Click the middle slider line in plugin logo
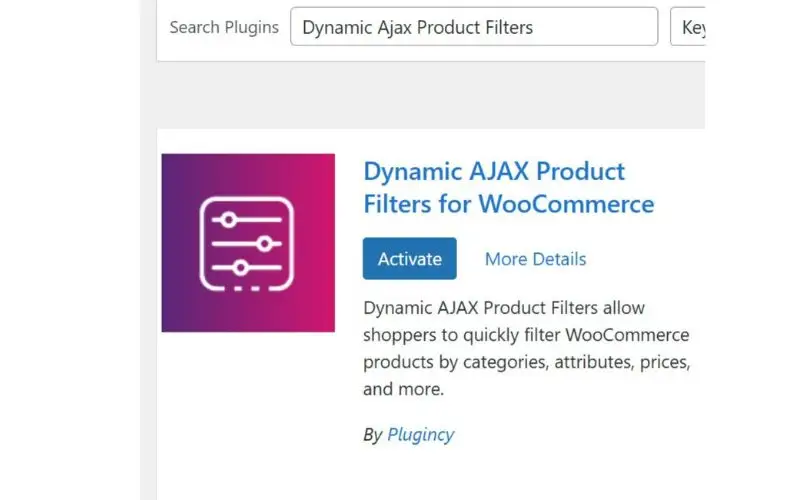The image size is (800, 500). coord(247,243)
